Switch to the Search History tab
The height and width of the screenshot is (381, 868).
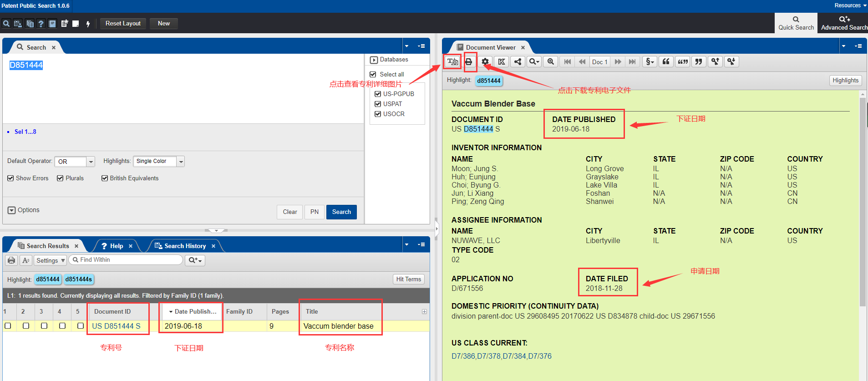click(185, 246)
